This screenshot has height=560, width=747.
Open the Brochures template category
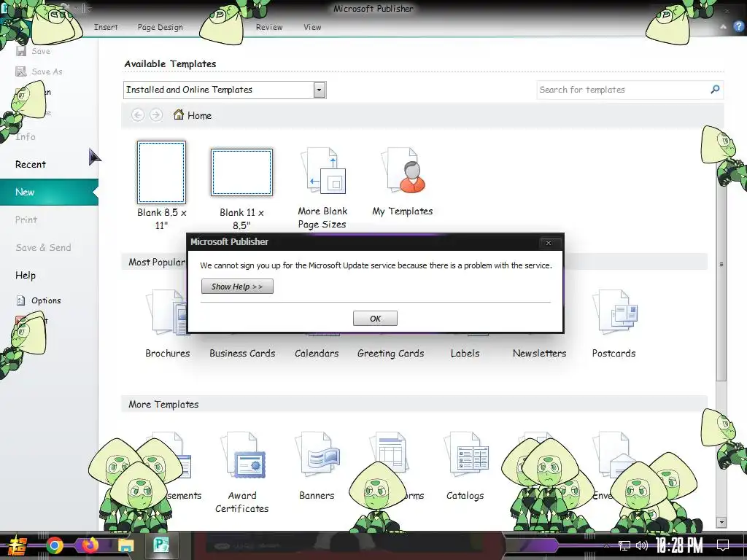coord(167,324)
